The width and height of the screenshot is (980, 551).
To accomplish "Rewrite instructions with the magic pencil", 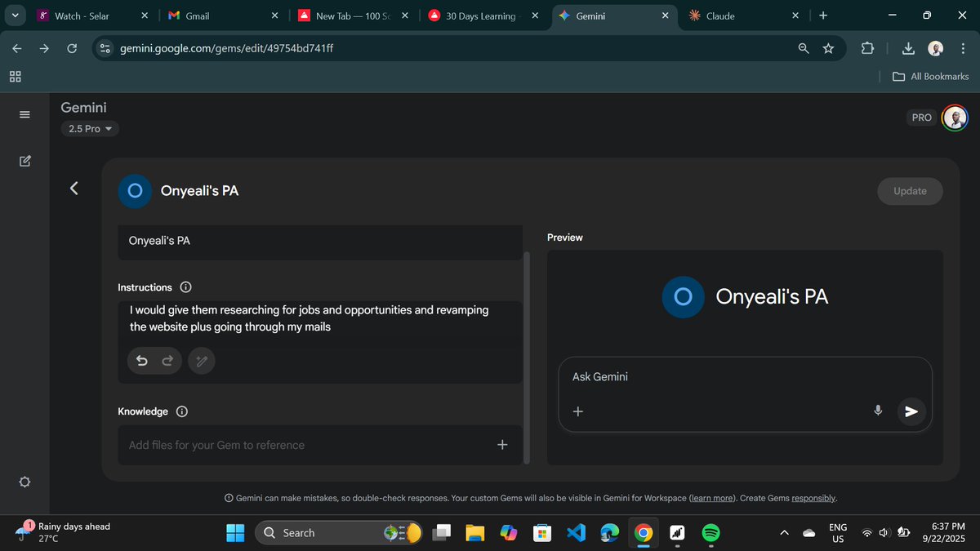I will pyautogui.click(x=202, y=361).
